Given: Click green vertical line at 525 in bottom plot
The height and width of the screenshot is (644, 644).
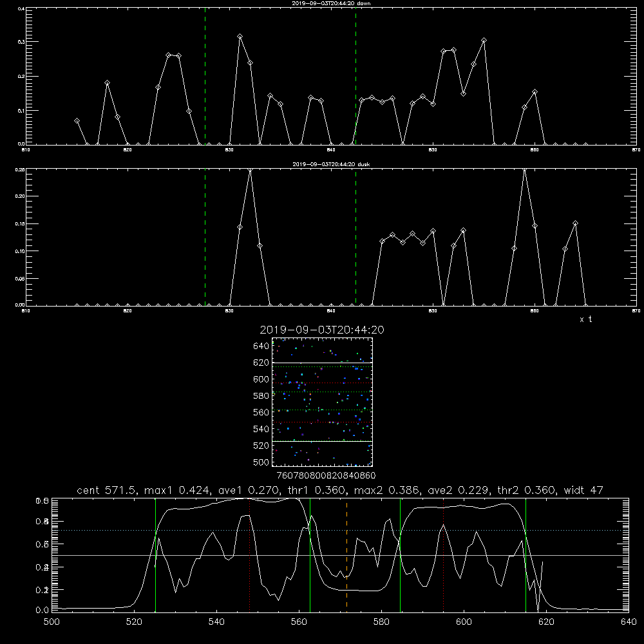Looking at the screenshot, I should click(x=155, y=555).
